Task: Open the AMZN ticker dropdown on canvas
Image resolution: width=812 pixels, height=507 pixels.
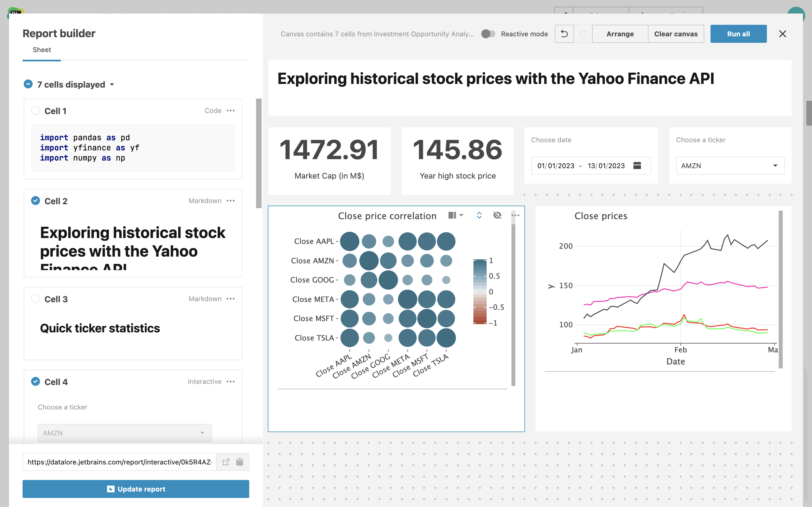Action: pos(730,166)
